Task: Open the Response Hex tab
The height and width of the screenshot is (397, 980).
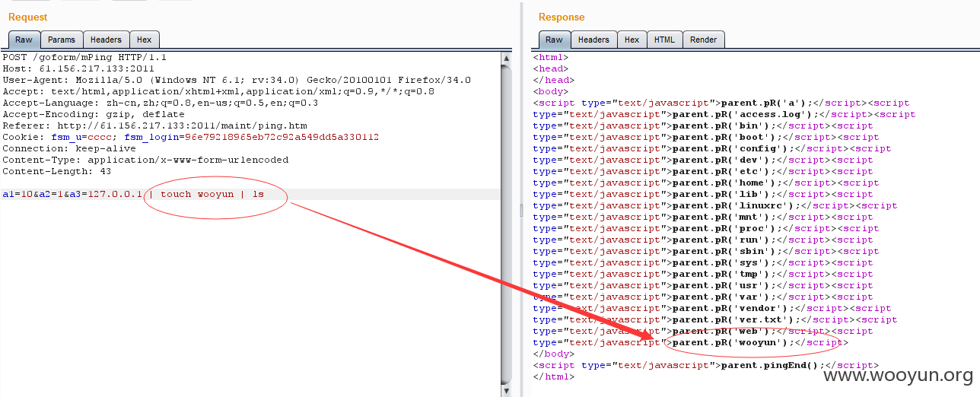Action: (632, 40)
